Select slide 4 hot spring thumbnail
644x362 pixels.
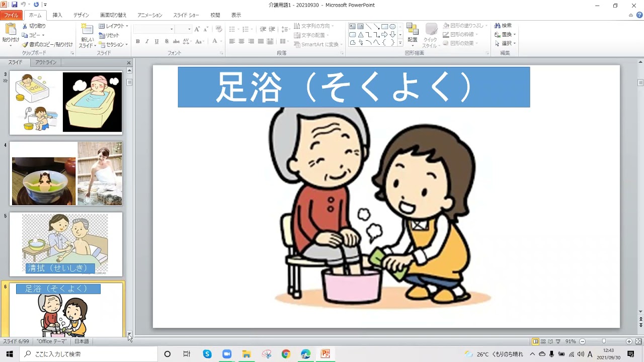[66, 173]
